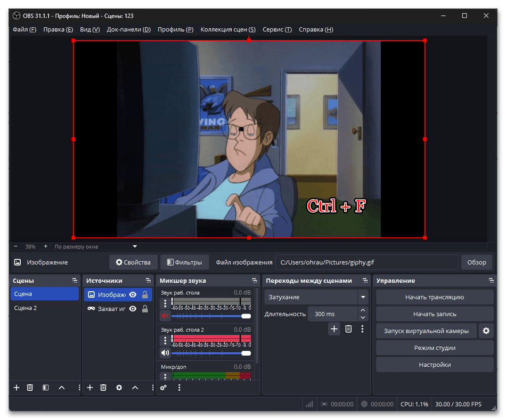The image size is (506, 420).
Task: Add a new scene with plus icon
Action: (17, 388)
